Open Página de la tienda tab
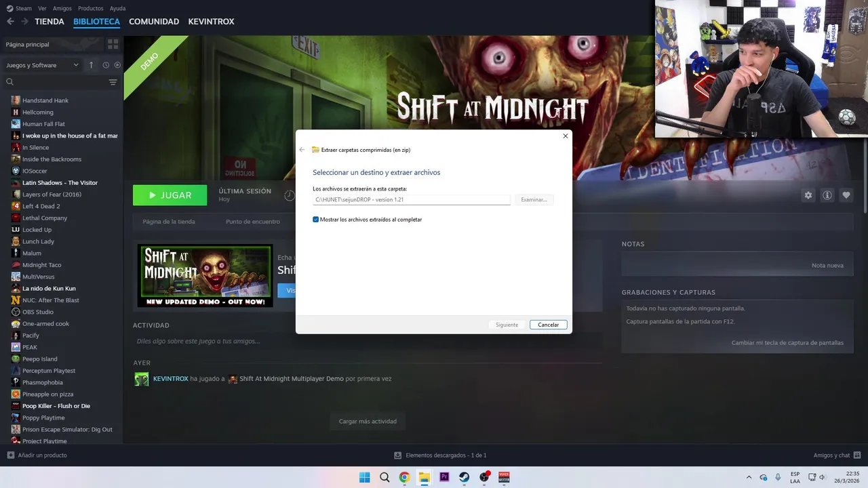Image resolution: width=868 pixels, height=488 pixels. [169, 222]
